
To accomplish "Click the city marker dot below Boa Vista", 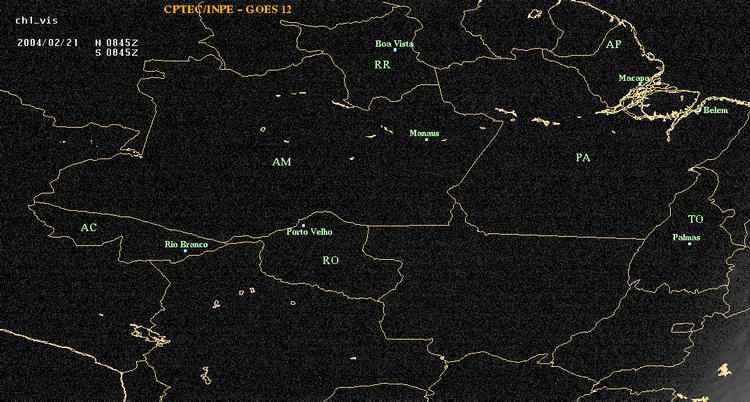I will 395,50.
